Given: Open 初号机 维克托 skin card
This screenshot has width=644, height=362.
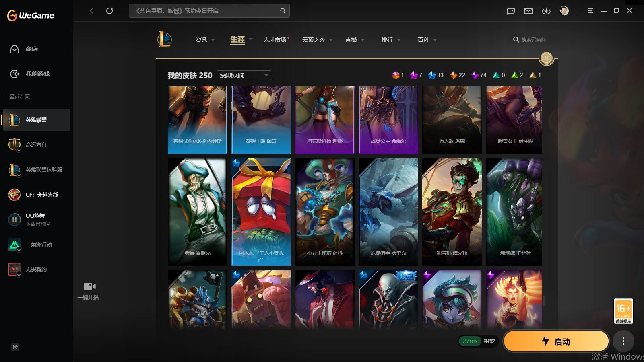Looking at the screenshot, I should [x=452, y=212].
